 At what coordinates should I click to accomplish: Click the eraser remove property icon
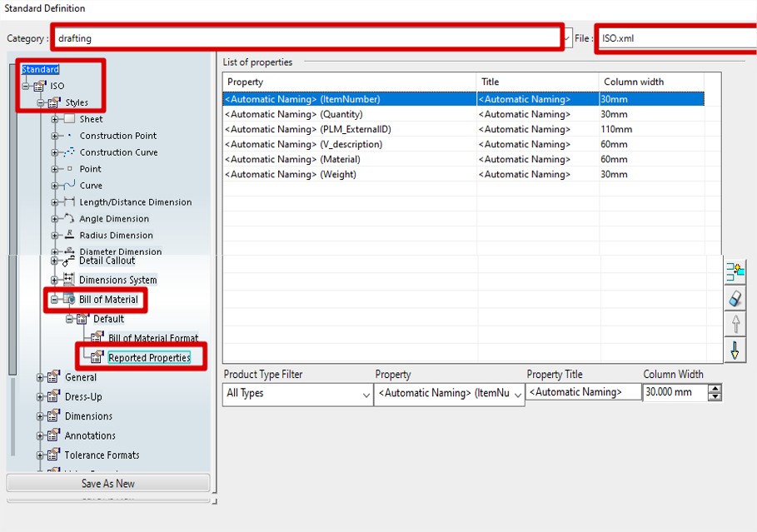tap(735, 298)
